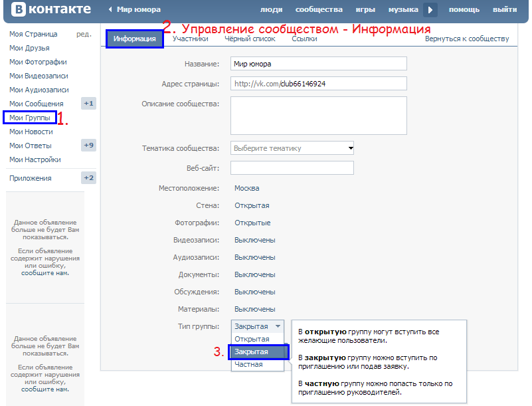The width and height of the screenshot is (532, 406).
Task: Switch to the Участники tab
Action: [x=191, y=39]
